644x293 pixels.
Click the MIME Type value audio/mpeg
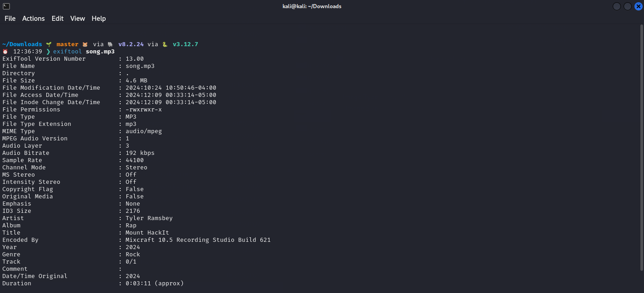tap(144, 131)
